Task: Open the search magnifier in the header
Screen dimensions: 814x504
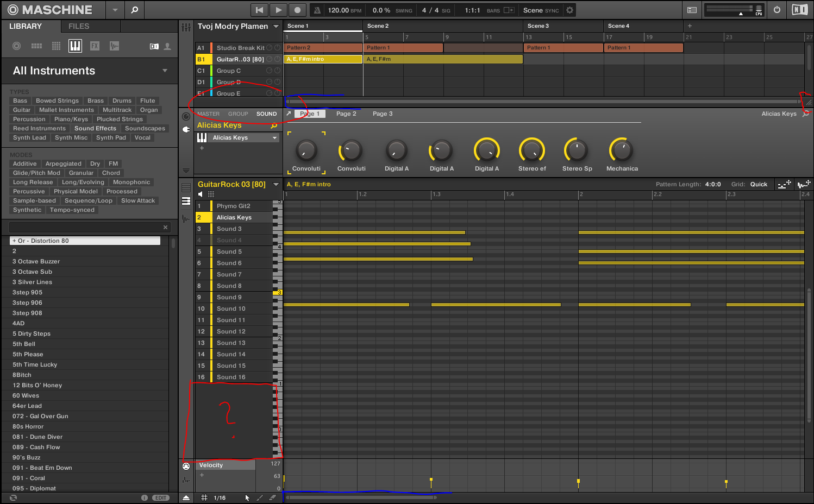Action: point(135,10)
